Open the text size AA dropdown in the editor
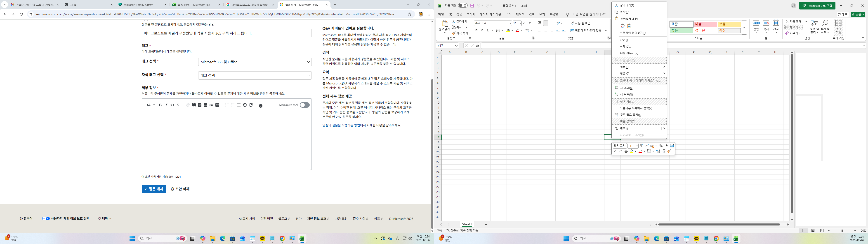Screen dimensions: 868x244 click(151, 105)
